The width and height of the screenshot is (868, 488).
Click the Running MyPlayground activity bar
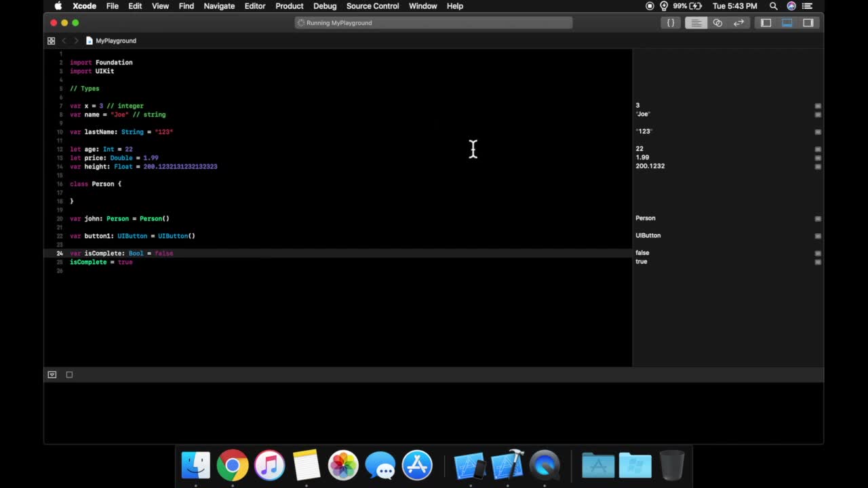point(433,23)
